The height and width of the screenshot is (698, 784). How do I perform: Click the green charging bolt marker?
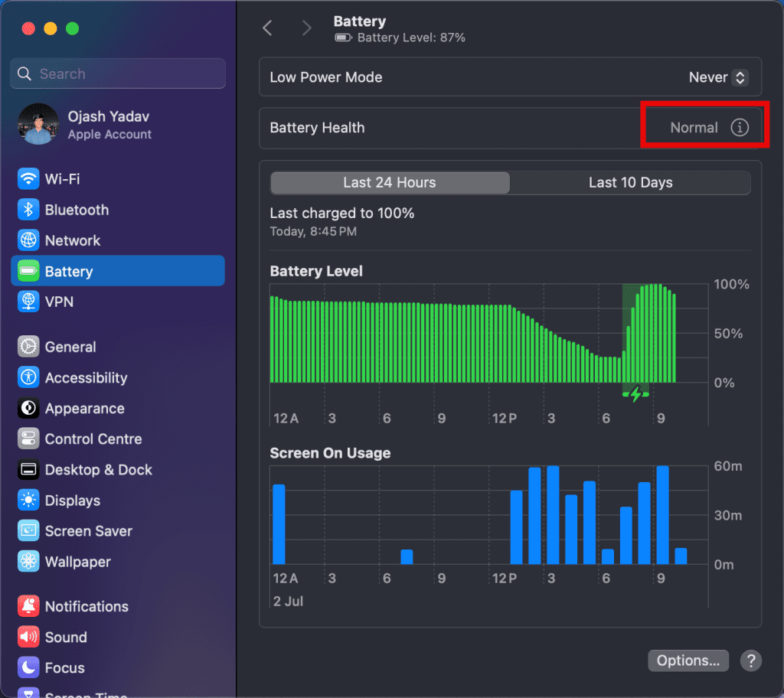click(x=635, y=394)
